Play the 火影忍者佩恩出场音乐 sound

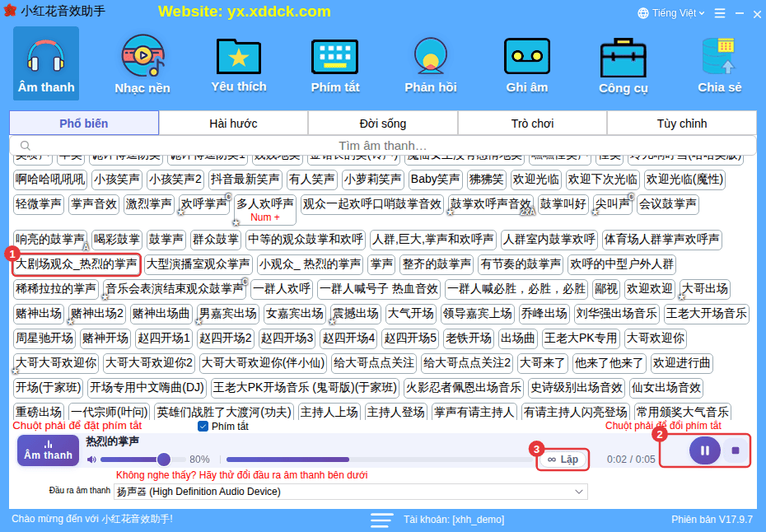coord(464,388)
